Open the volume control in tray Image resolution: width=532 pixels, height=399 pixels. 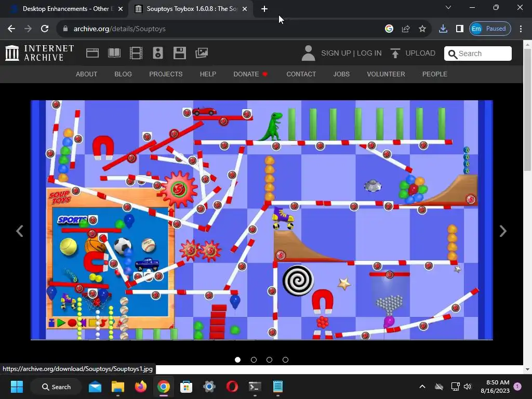pos(468,387)
